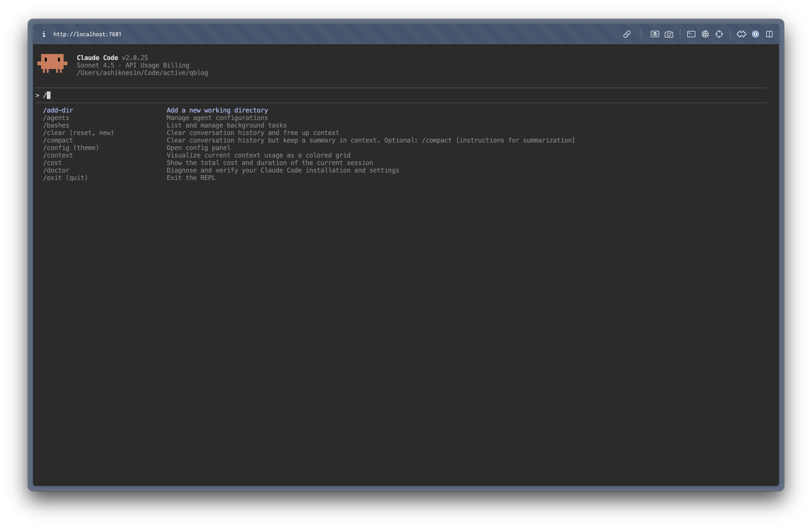Select /exit to quit the REPL
The height and width of the screenshot is (528, 812).
point(65,178)
